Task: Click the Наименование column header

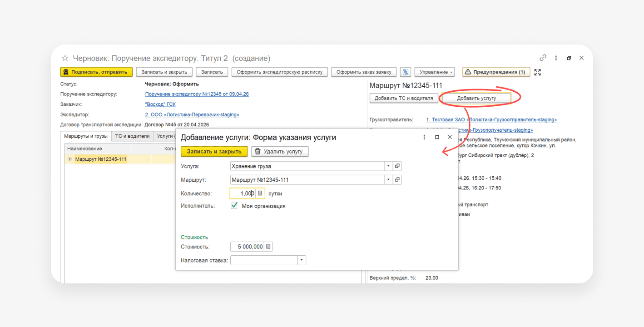Action: click(98, 149)
